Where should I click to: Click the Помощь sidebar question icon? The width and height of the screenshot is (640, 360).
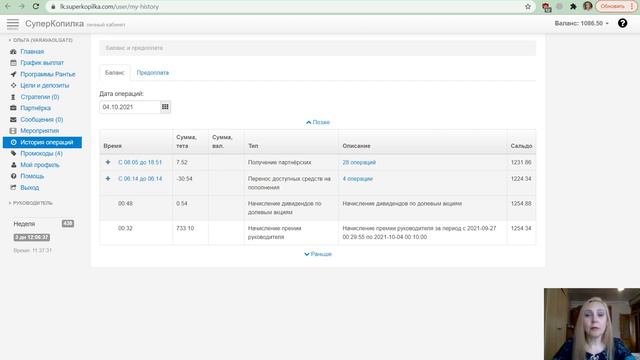(x=13, y=176)
